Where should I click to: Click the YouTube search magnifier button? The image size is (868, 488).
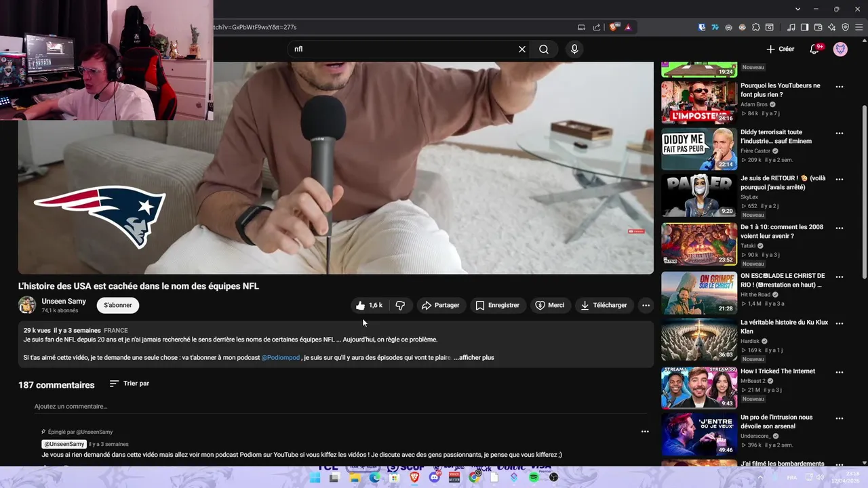coord(544,49)
